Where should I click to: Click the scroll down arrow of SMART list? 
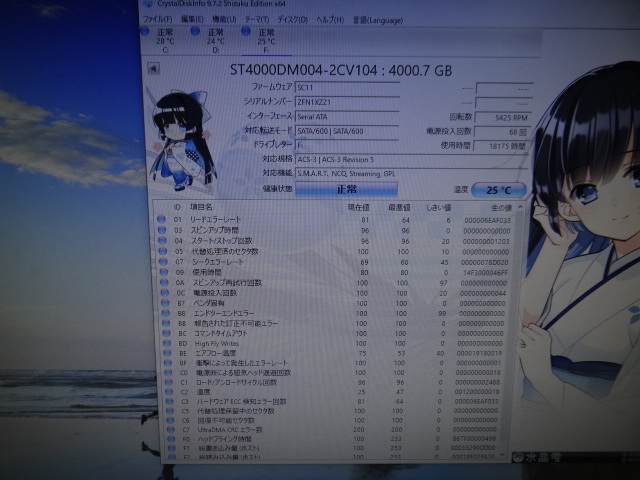(502, 455)
